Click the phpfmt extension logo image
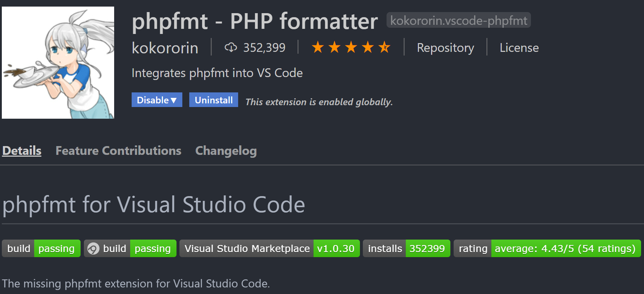This screenshot has height=294, width=644. click(x=58, y=62)
